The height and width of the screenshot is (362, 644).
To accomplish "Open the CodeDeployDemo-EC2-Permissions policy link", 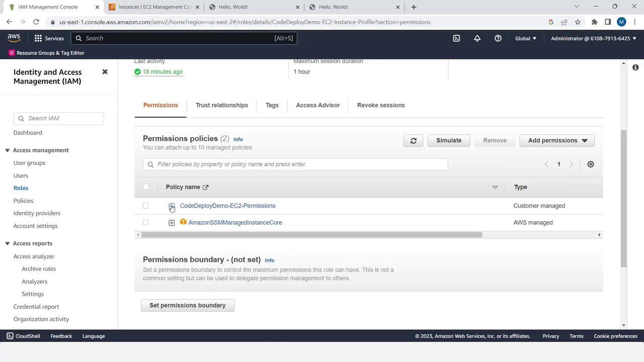I will tap(227, 206).
